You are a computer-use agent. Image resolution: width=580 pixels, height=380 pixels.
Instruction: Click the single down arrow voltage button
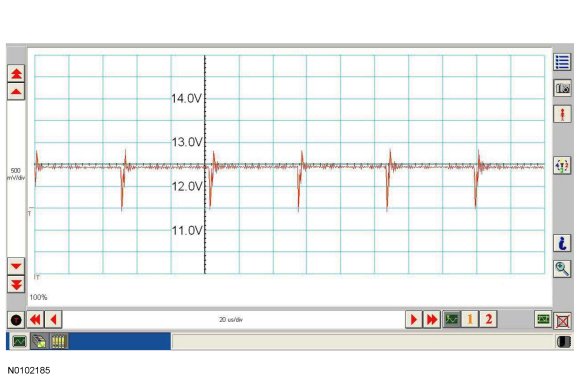coord(16,266)
